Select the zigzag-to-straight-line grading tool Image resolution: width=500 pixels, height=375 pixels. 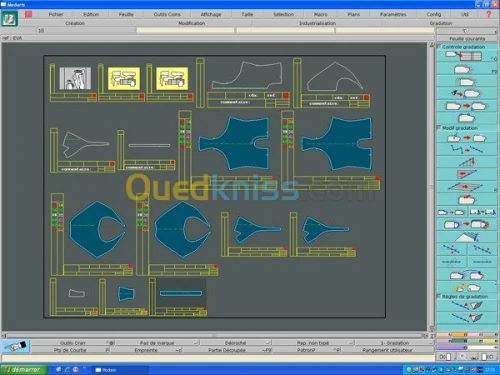[466, 149]
